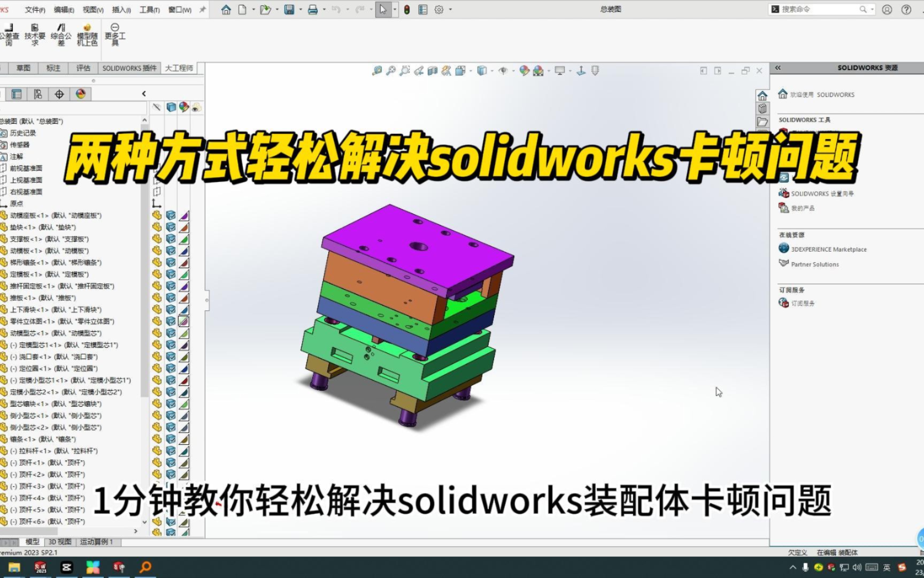Collapse the SOLIDWORKS 资源 task pane
The width and height of the screenshot is (924, 578).
(778, 68)
